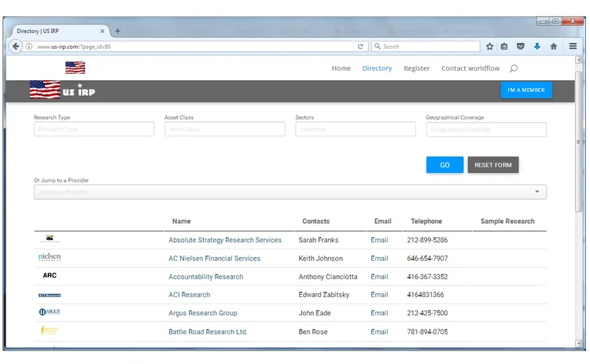Click the scrollbar down arrow
Image resolution: width=590 pixels, height=364 pixels.
coord(579,344)
